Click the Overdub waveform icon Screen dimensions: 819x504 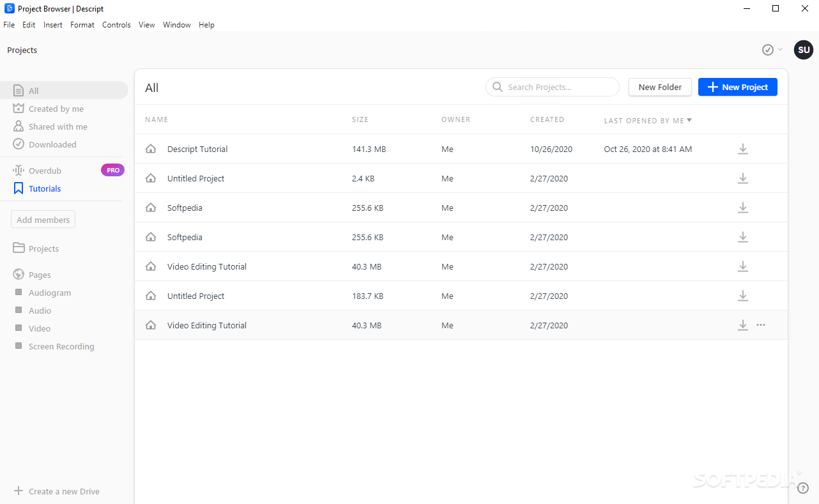[19, 171]
